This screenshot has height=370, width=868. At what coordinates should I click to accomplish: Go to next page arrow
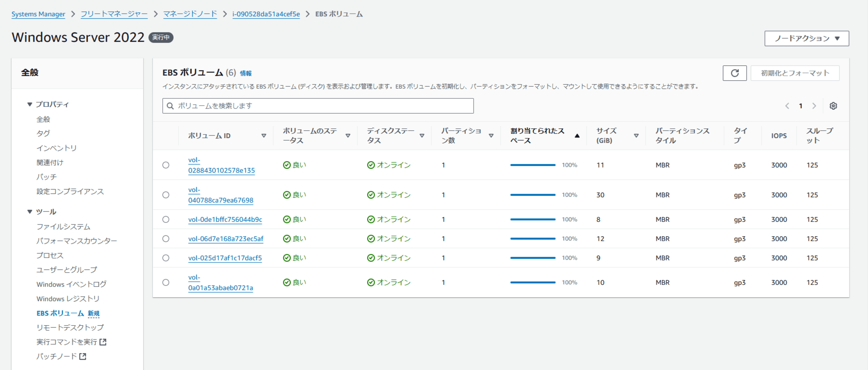[814, 106]
